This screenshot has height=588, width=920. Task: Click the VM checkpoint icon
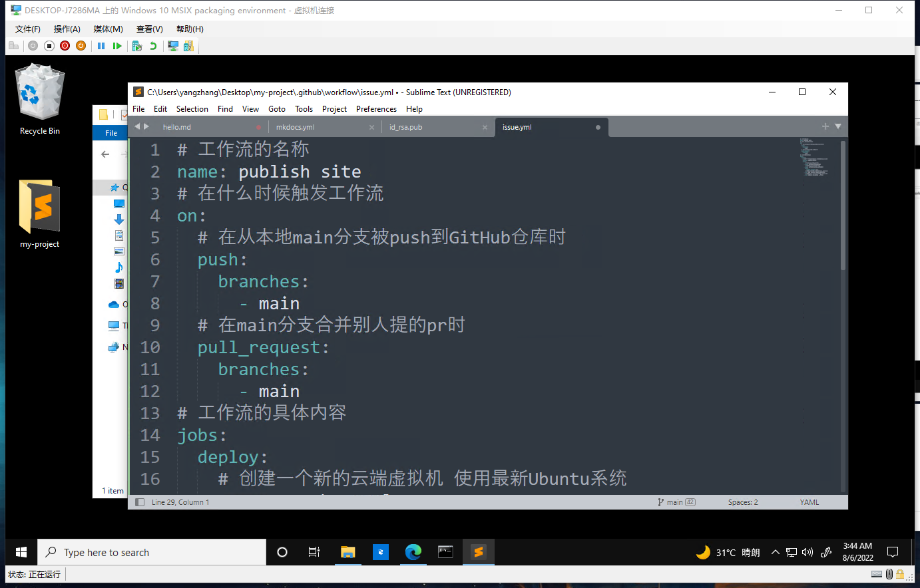137,46
